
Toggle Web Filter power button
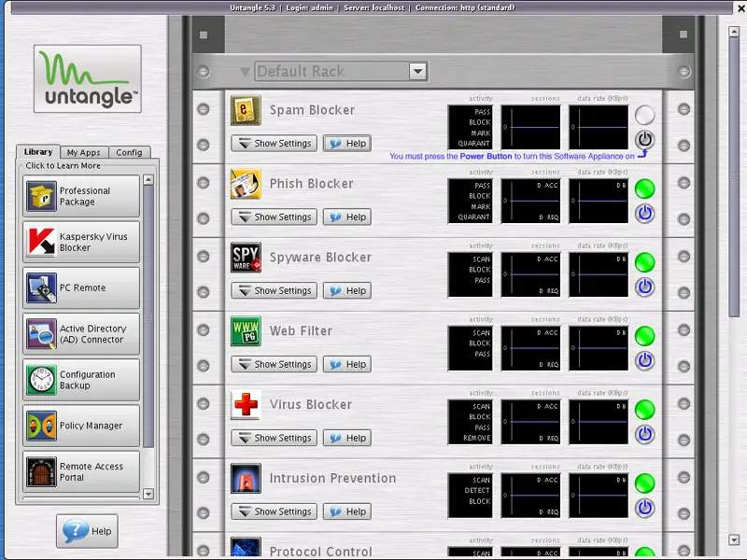coord(644,361)
